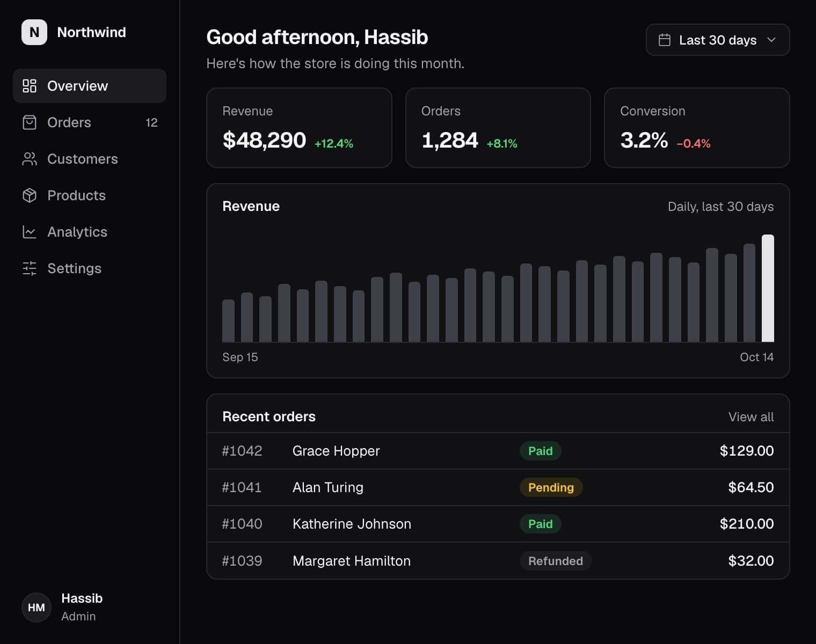The height and width of the screenshot is (644, 816).
Task: Select order #1042 number
Action: 242,451
